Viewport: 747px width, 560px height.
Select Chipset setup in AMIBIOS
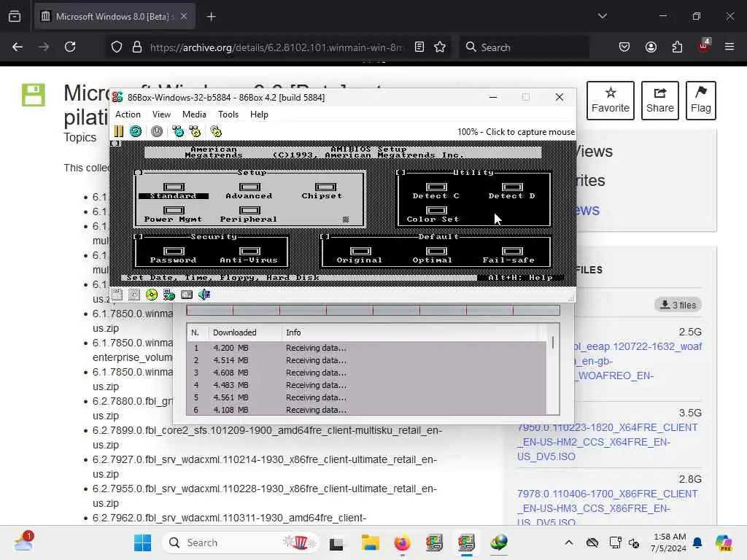[322, 191]
